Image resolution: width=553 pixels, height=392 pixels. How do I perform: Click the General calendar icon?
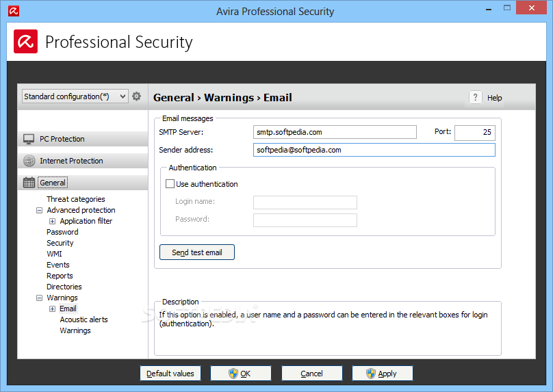point(29,183)
